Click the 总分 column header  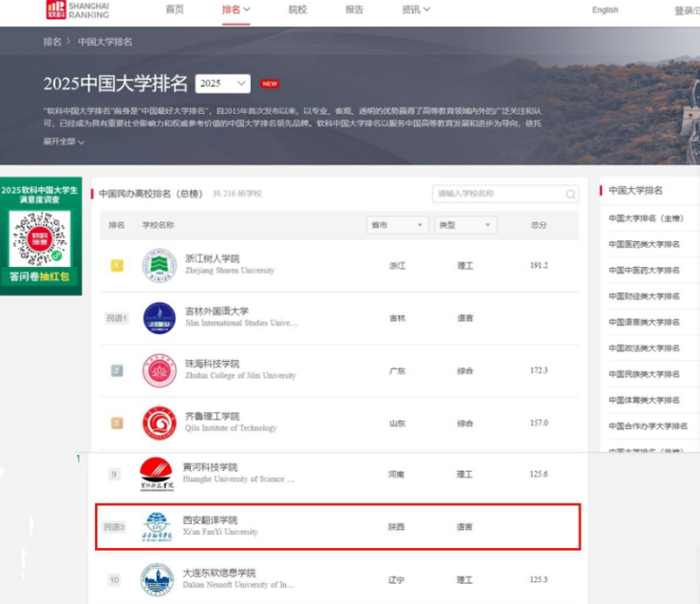tap(539, 225)
